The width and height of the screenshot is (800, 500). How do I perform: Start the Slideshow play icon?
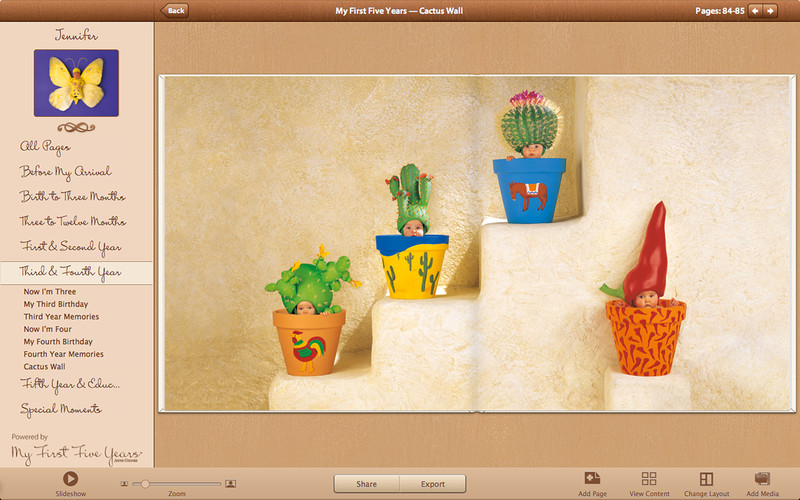click(70, 479)
